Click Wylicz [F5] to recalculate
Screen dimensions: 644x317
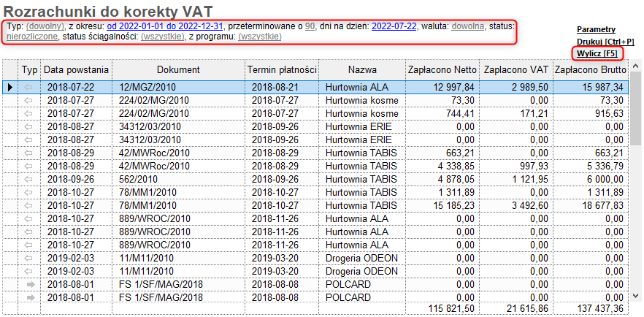(x=597, y=53)
